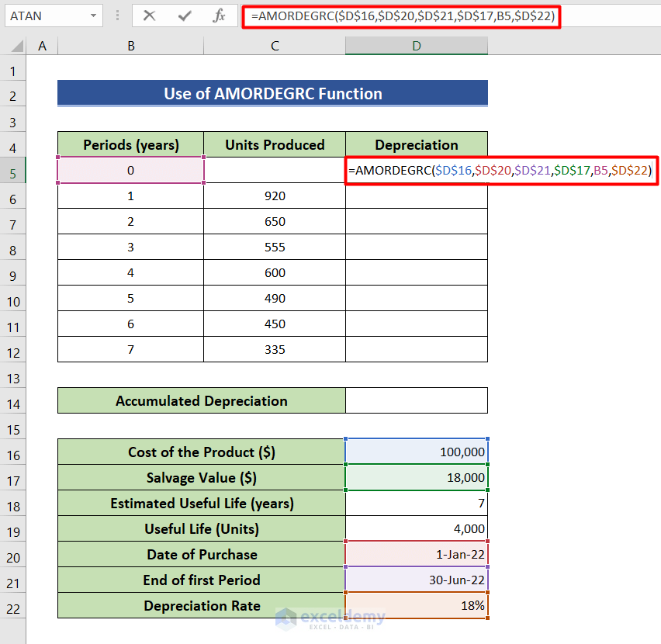Select row 14 header
661x644 pixels.
[12, 403]
